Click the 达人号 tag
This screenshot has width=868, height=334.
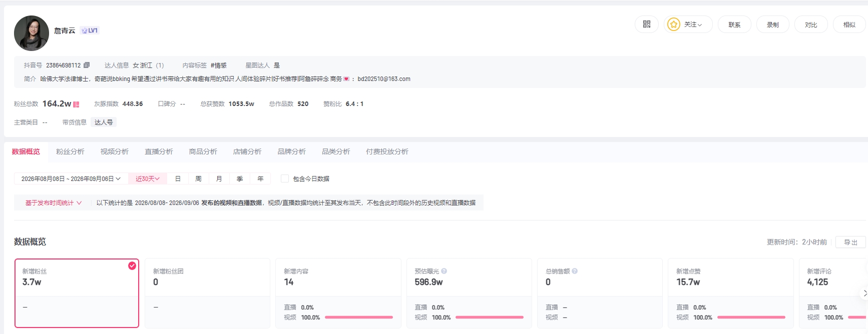104,122
